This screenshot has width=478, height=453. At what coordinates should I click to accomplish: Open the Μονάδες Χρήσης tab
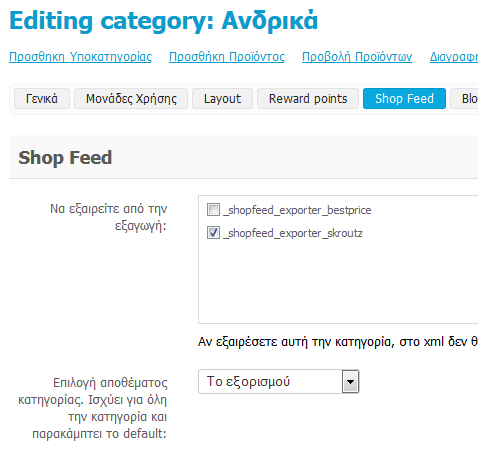click(x=131, y=99)
